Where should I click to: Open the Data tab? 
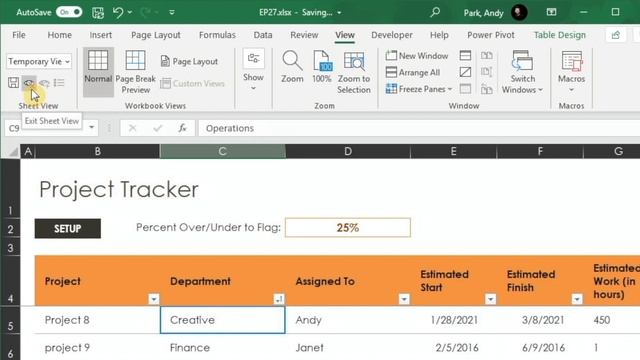click(263, 35)
